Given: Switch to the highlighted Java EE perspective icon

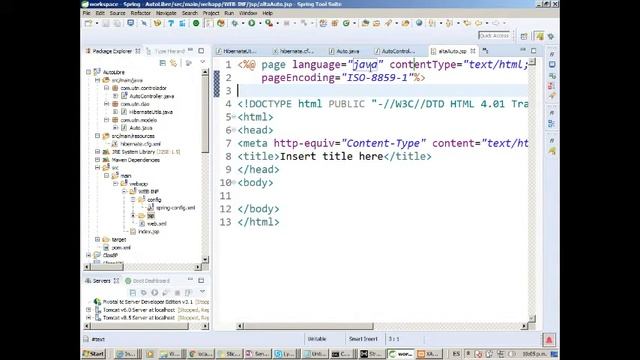Looking at the screenshot, I should pos(540,36).
